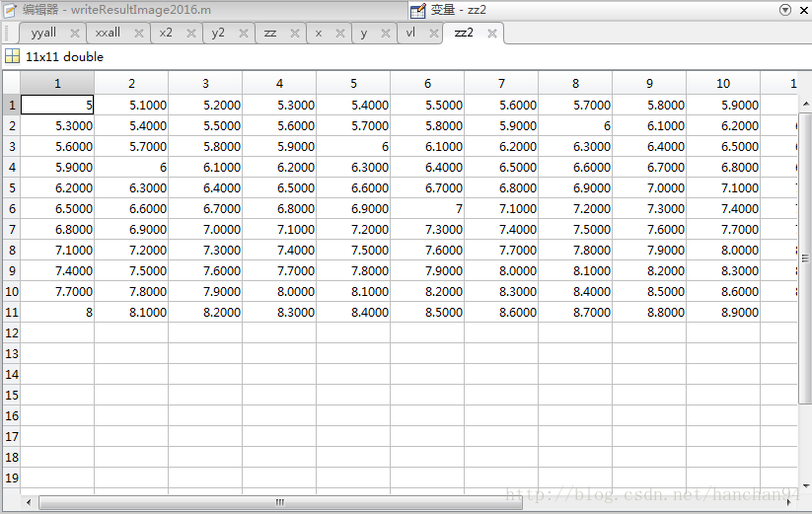This screenshot has width=812, height=514.
Task: Click cell 8.9000 in row 11
Action: point(723,312)
